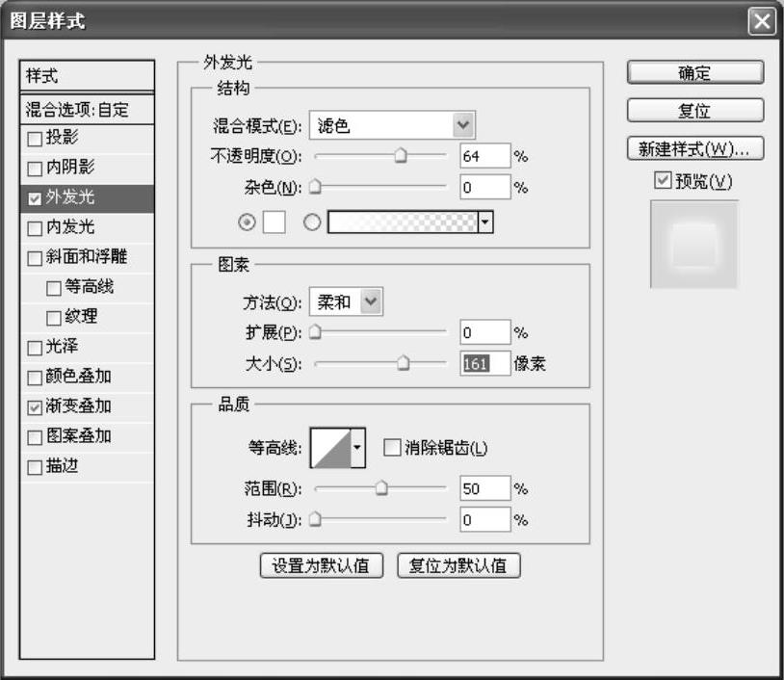Enable the 描边 stroke checkbox
The height and width of the screenshot is (680, 784).
click(35, 468)
